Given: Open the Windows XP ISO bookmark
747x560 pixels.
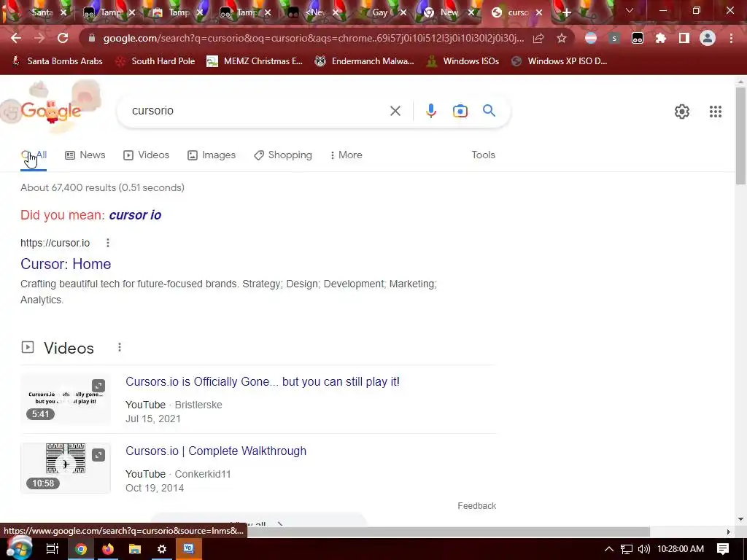Looking at the screenshot, I should pos(560,61).
